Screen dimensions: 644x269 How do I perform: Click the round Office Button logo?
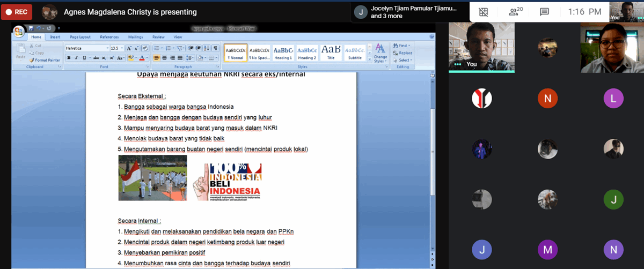tap(19, 31)
